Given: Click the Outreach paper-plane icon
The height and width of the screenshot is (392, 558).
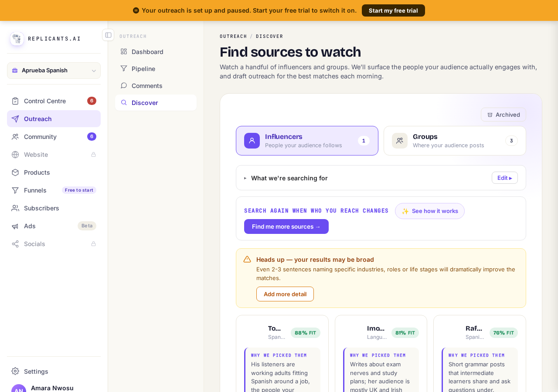Looking at the screenshot, I should pyautogui.click(x=15, y=119).
